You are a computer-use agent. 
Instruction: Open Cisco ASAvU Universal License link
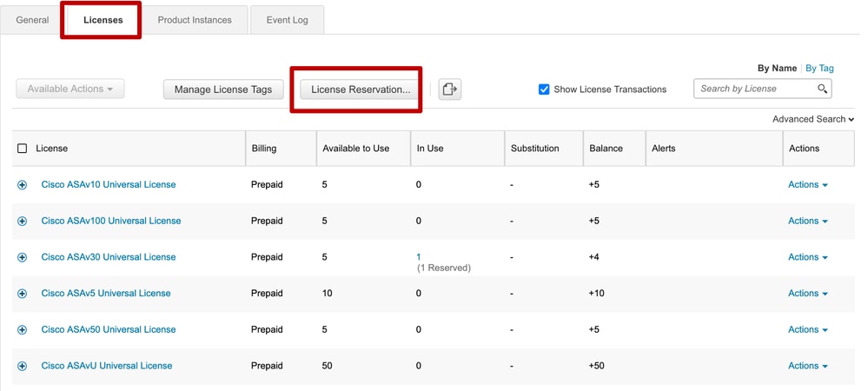pos(106,366)
